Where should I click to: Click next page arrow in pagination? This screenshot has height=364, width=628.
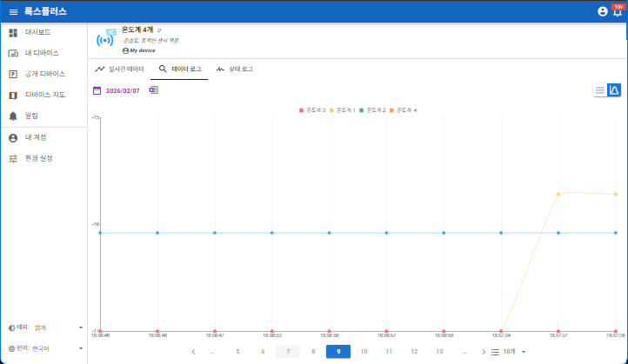point(484,352)
